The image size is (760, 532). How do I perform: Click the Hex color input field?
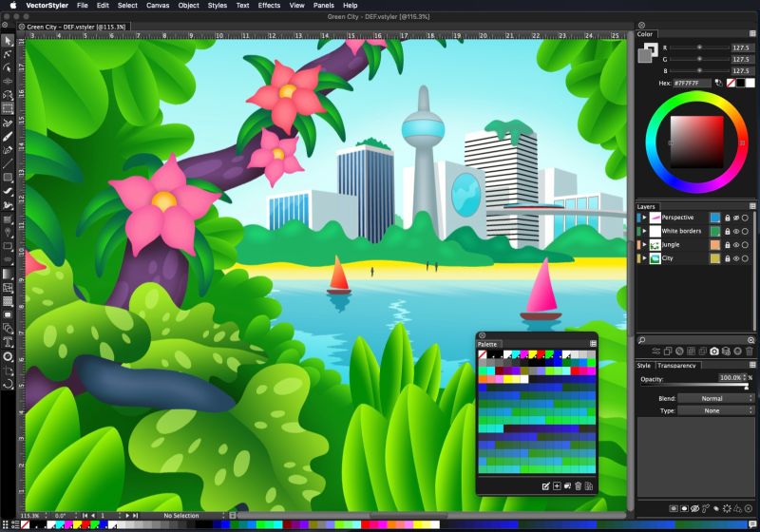[x=692, y=83]
